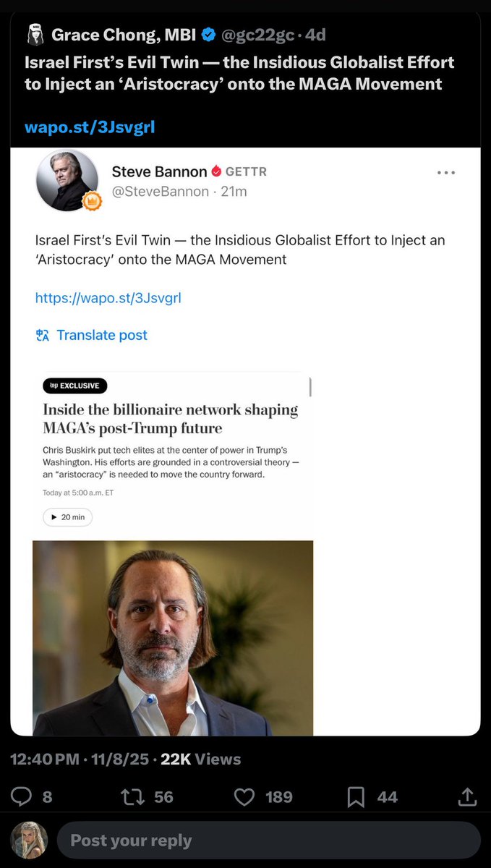The width and height of the screenshot is (491, 868).
Task: Play the 20 min audio button
Action: [x=68, y=517]
